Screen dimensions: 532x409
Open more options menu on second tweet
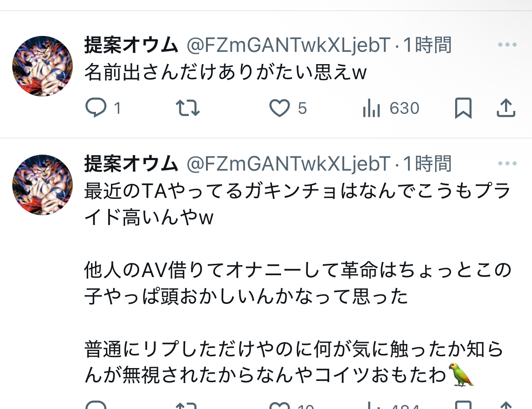507,163
